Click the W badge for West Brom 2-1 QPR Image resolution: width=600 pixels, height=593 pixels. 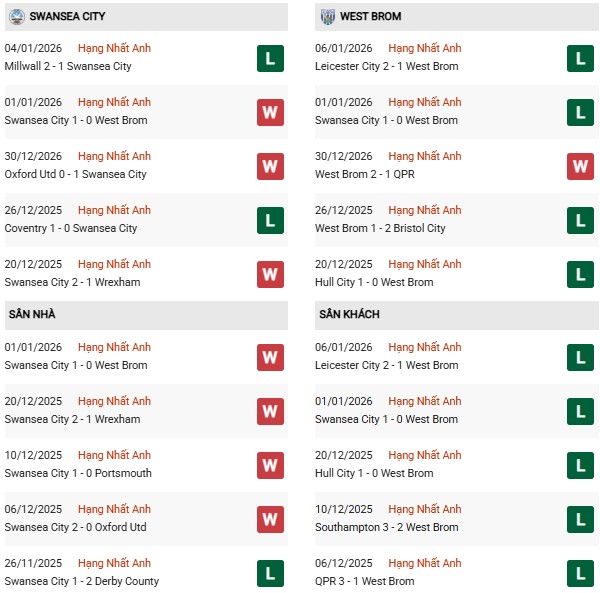point(580,166)
